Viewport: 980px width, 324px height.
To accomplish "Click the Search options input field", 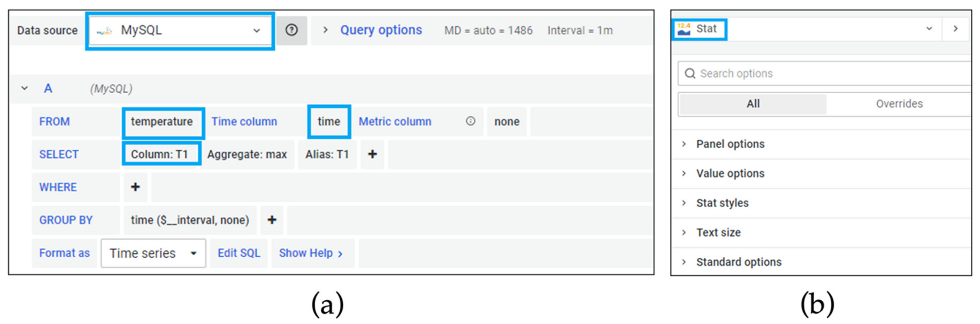I will (829, 73).
